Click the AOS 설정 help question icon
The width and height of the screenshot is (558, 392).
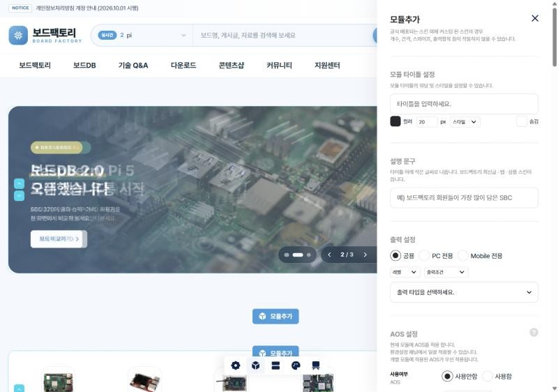534,332
